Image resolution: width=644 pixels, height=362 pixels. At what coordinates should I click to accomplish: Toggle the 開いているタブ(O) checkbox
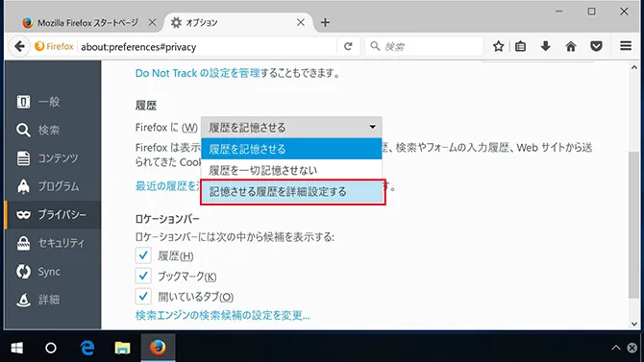click(143, 296)
